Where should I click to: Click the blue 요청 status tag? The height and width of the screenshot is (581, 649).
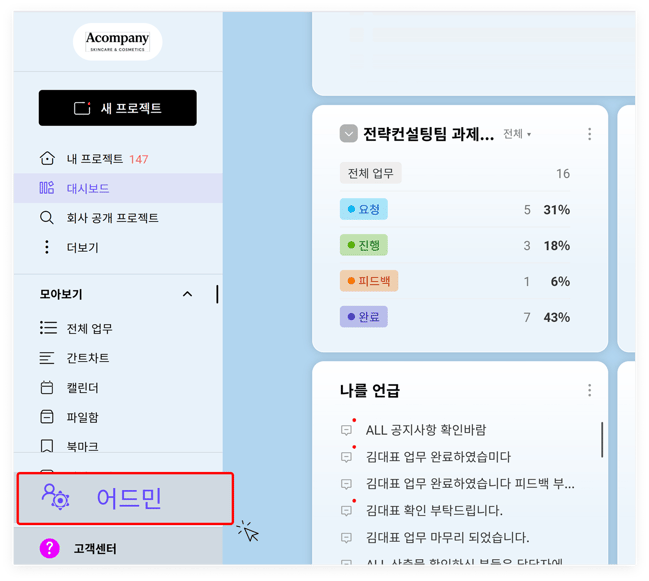363,209
